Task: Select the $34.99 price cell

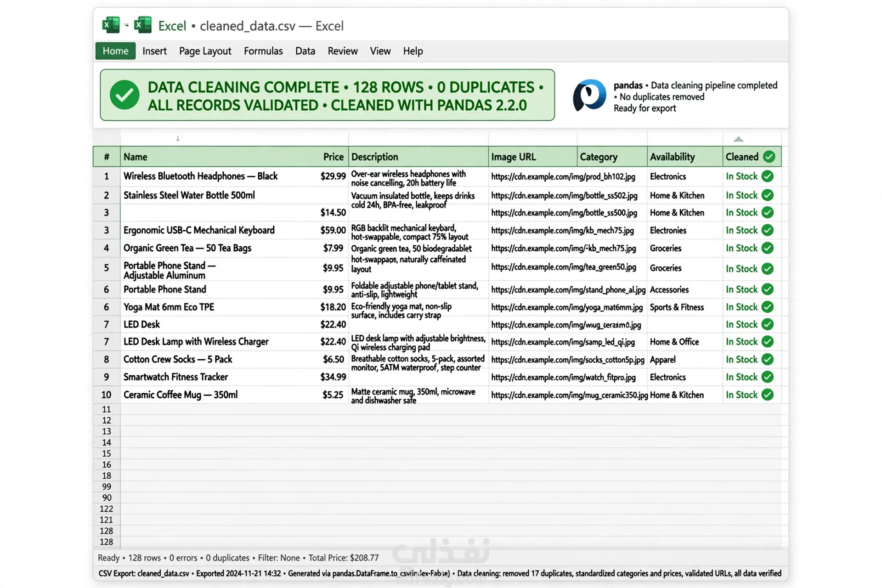Action: point(333,377)
